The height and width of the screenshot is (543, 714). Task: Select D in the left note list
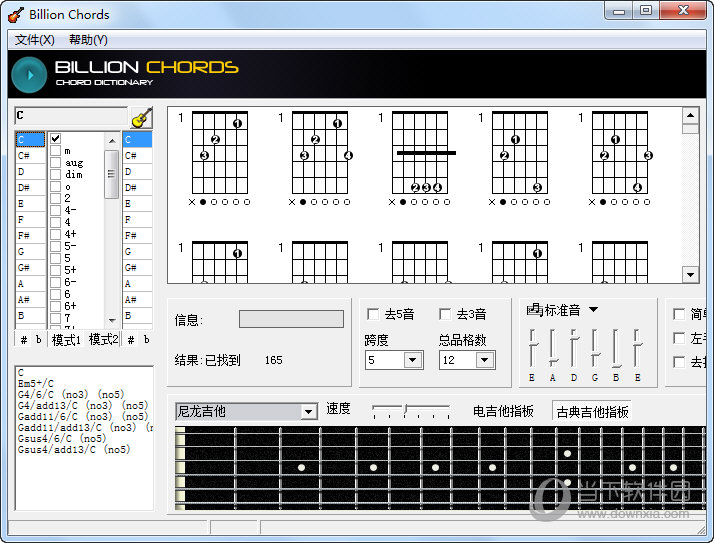31,172
